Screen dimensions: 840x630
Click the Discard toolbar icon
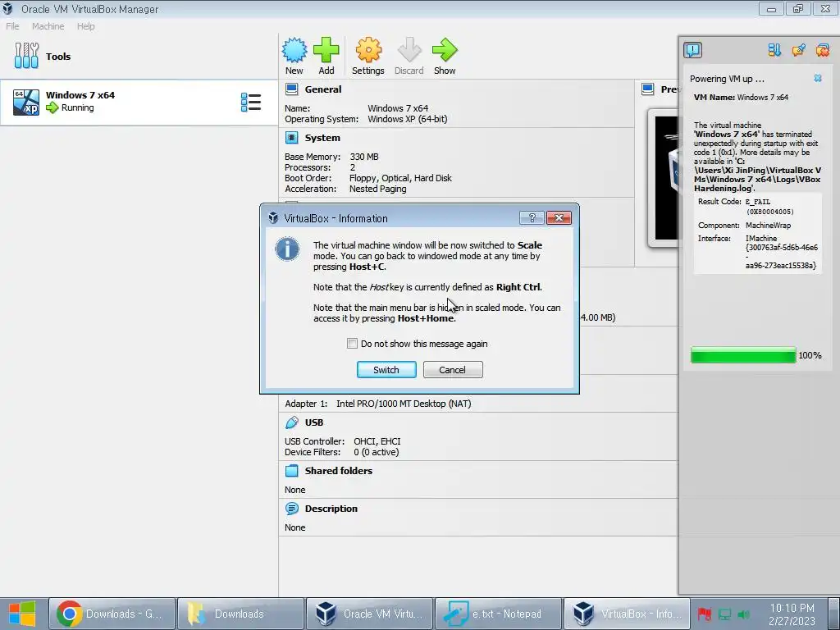pos(409,57)
